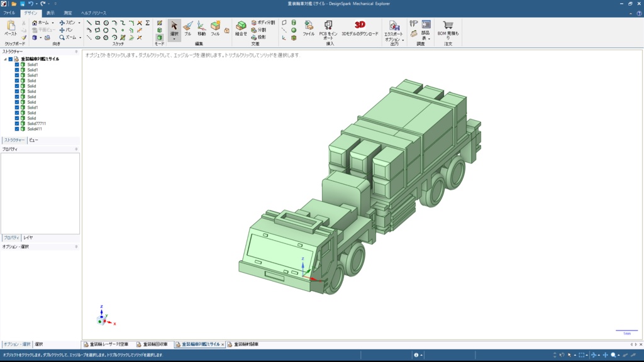Select the Solid77711 label in structure tree
The width and height of the screenshot is (644, 362).
[x=36, y=124]
